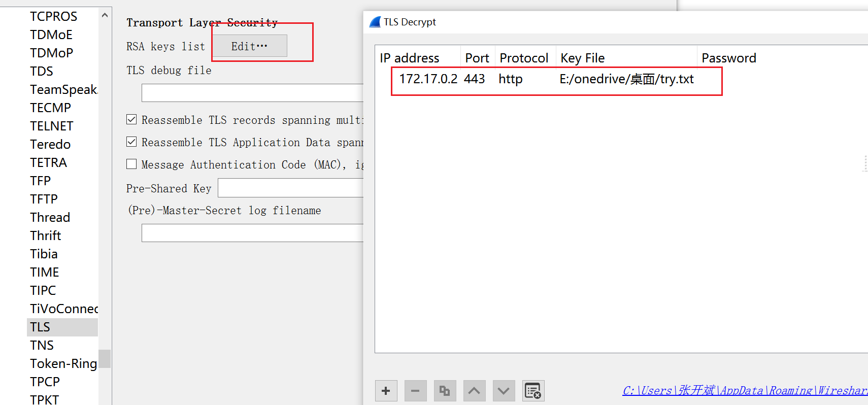
Task: Open the RSA keys list Edit button
Action: click(x=249, y=46)
